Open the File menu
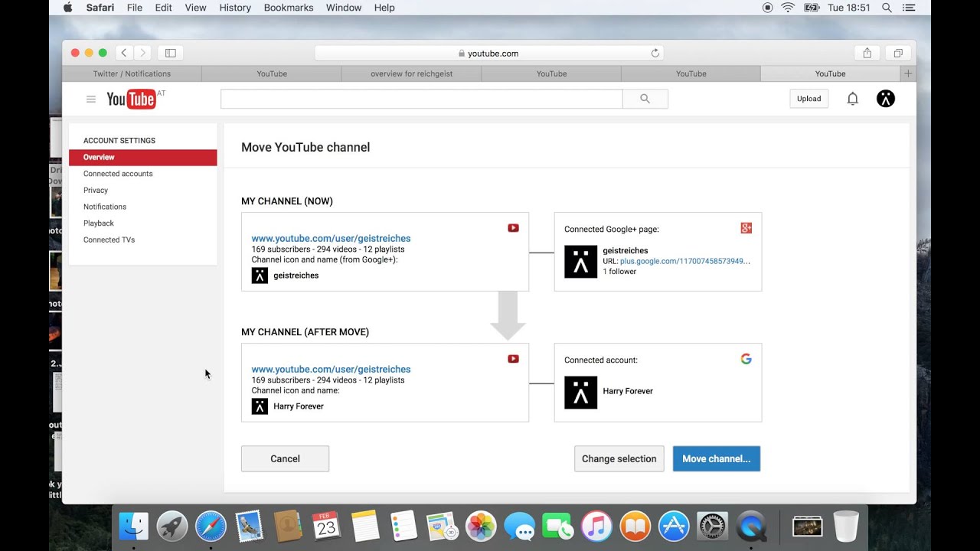 [x=135, y=8]
